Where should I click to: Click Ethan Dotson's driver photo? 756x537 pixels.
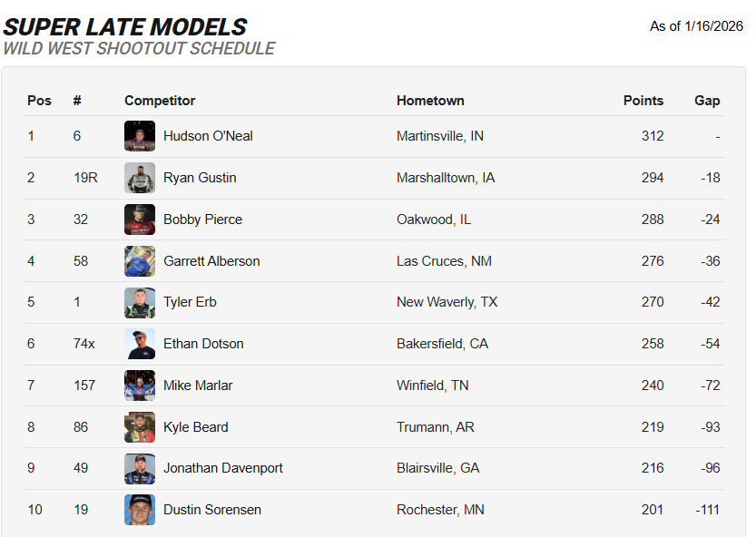(140, 344)
